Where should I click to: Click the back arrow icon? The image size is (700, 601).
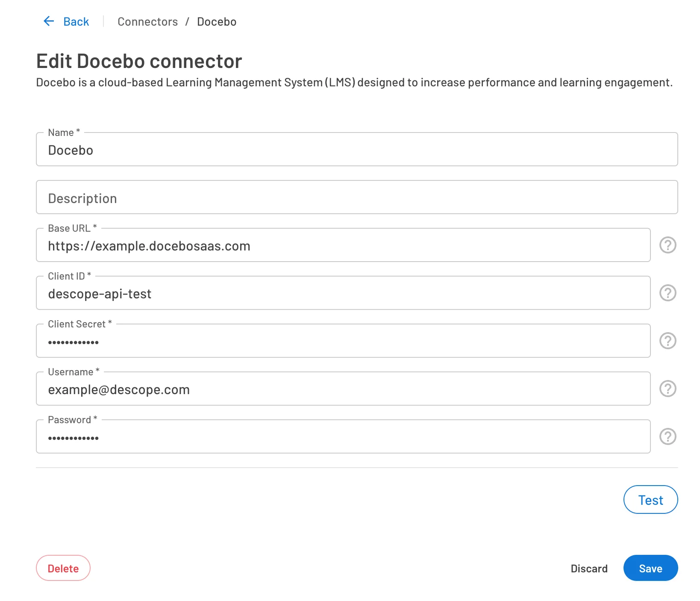[48, 21]
